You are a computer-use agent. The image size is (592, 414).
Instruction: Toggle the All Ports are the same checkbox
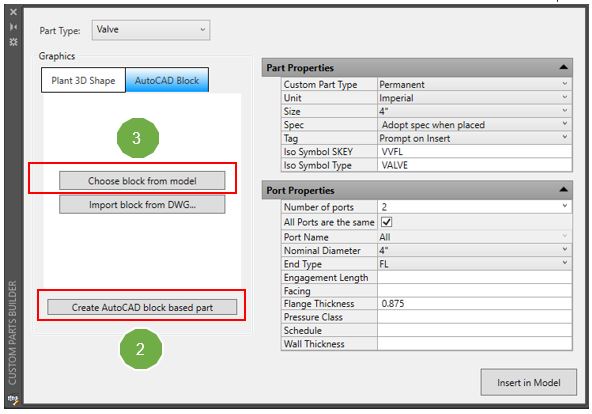[x=387, y=222]
